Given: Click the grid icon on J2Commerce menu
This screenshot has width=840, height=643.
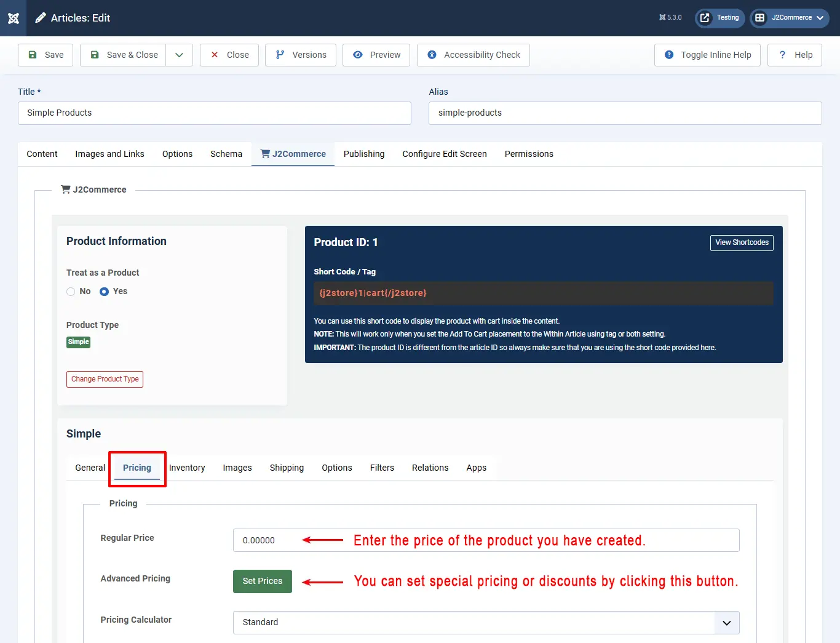Looking at the screenshot, I should tap(760, 18).
